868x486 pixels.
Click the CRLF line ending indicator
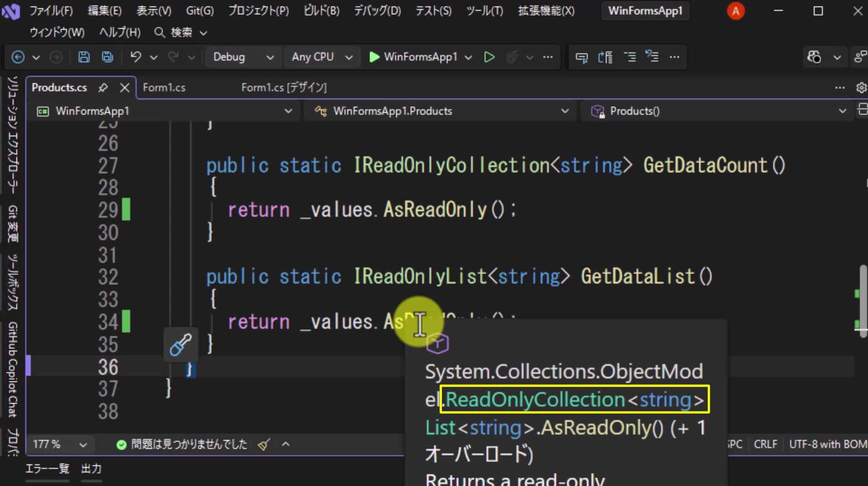tap(765, 444)
